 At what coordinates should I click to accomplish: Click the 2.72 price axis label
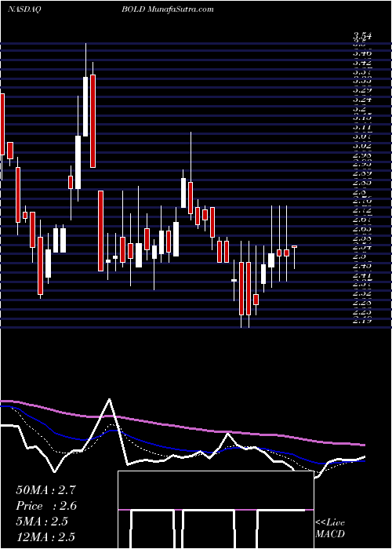point(362,211)
